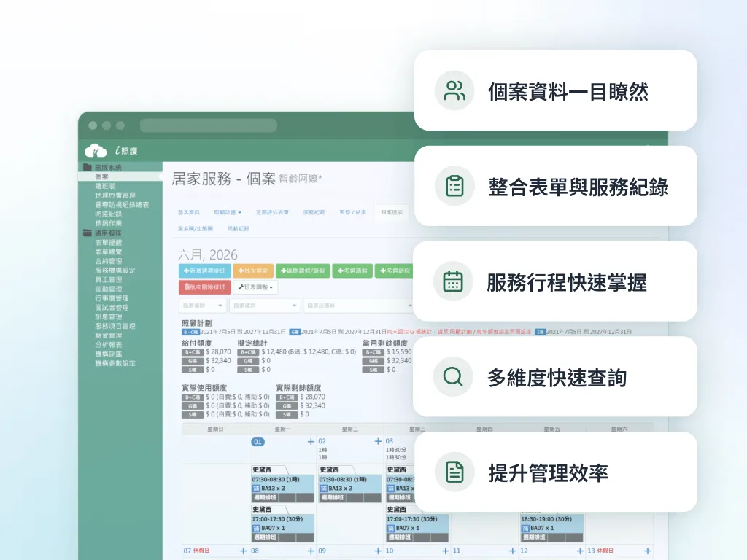747x560 pixels.
Task: Open the middle filter dropdown above 照顧計劃
Action: (265, 306)
